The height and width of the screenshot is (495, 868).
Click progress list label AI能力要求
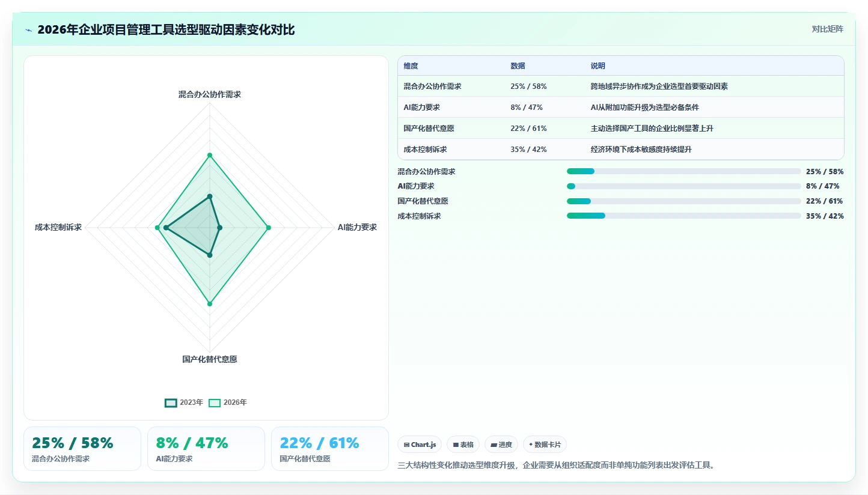[x=416, y=186]
